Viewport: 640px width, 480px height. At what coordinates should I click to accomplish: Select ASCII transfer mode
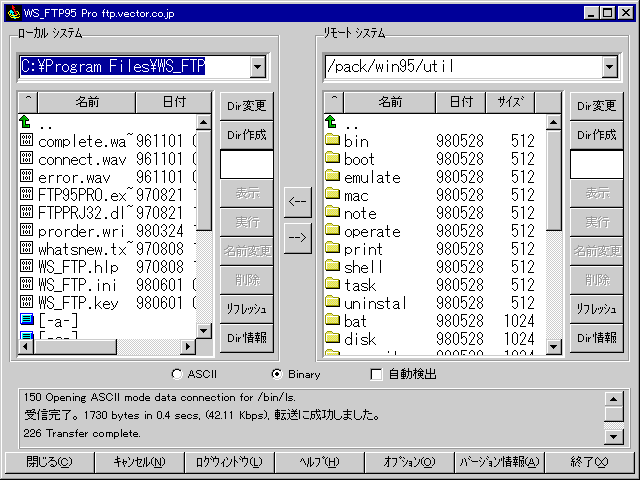(177, 374)
